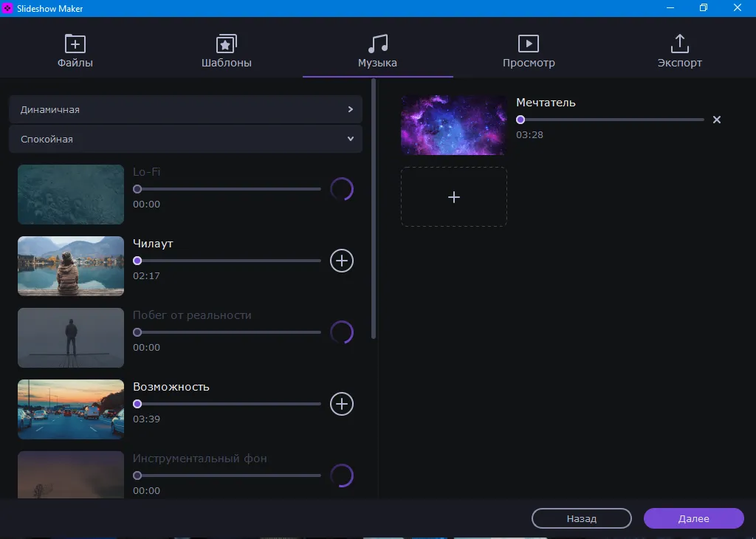
Task: Open the Экспорт tab
Action: pyautogui.click(x=679, y=51)
